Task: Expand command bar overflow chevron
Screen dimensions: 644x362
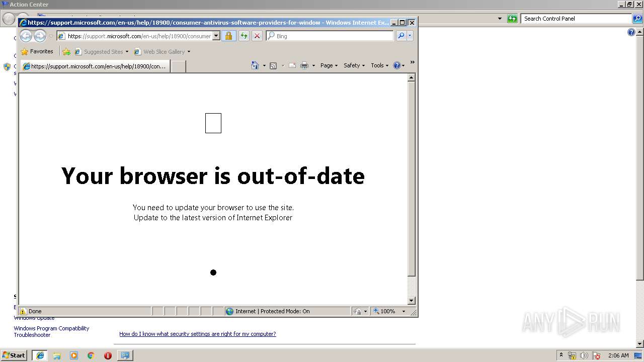Action: tap(412, 62)
